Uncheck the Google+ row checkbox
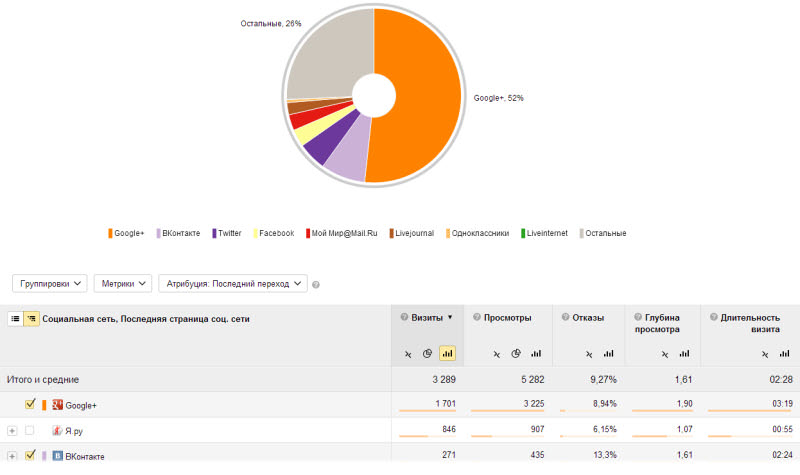800x475 pixels. (x=30, y=404)
